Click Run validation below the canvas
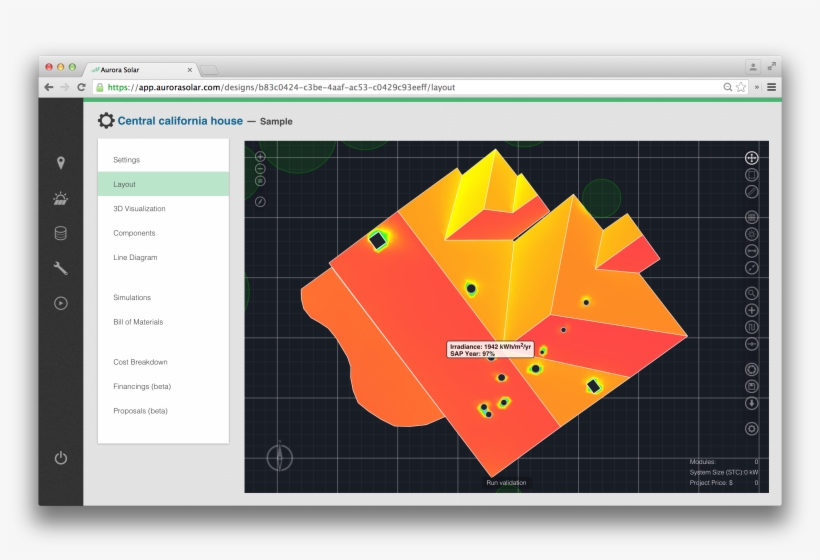Screen dimensions: 820x560 [x=506, y=483]
